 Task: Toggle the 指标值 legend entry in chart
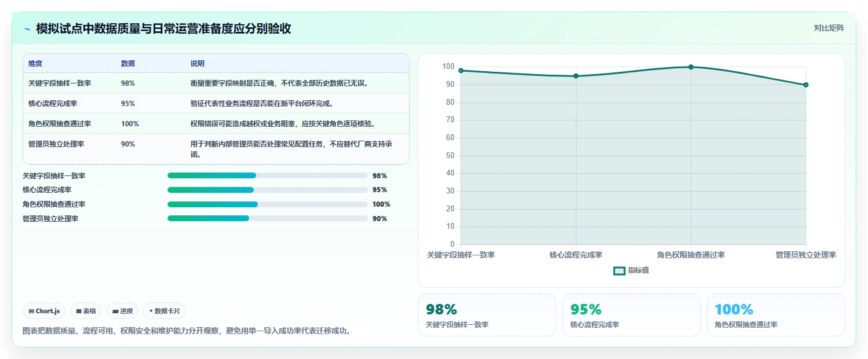[x=631, y=270]
